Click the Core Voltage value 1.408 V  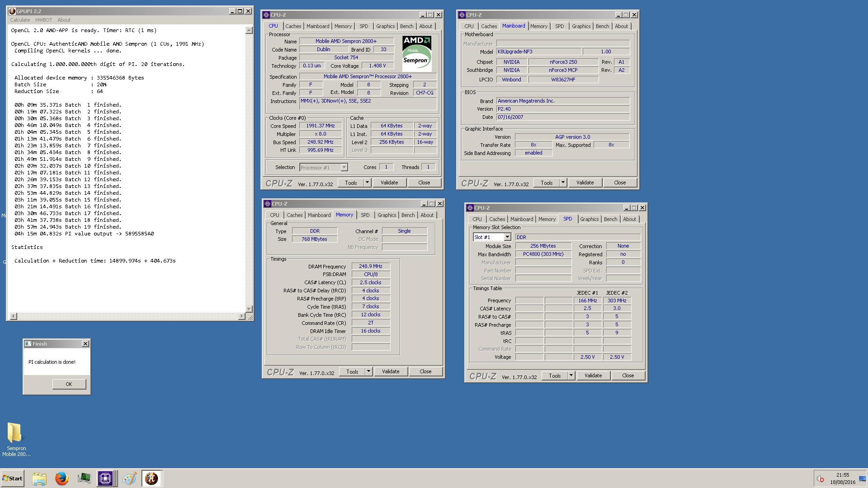click(x=377, y=66)
